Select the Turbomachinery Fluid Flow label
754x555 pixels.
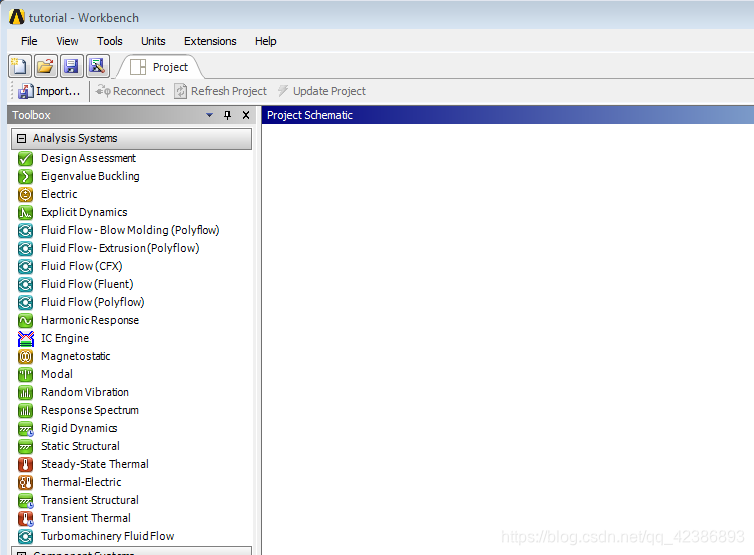(107, 536)
